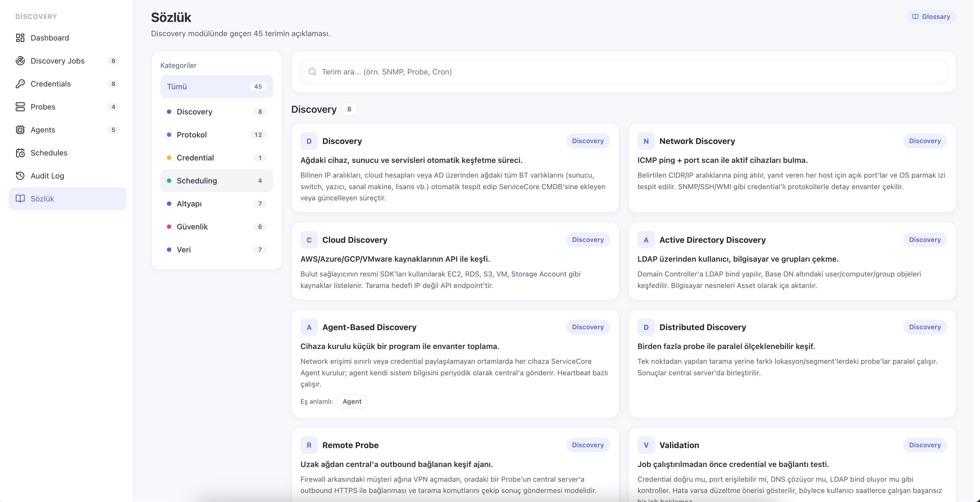Open Dashboard from the sidebar

[x=67, y=38]
